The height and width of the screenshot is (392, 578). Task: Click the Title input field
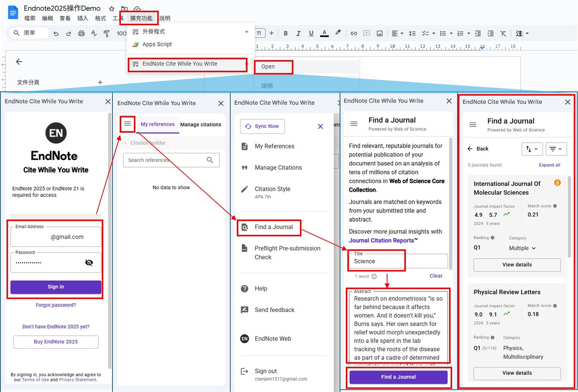[x=398, y=261]
